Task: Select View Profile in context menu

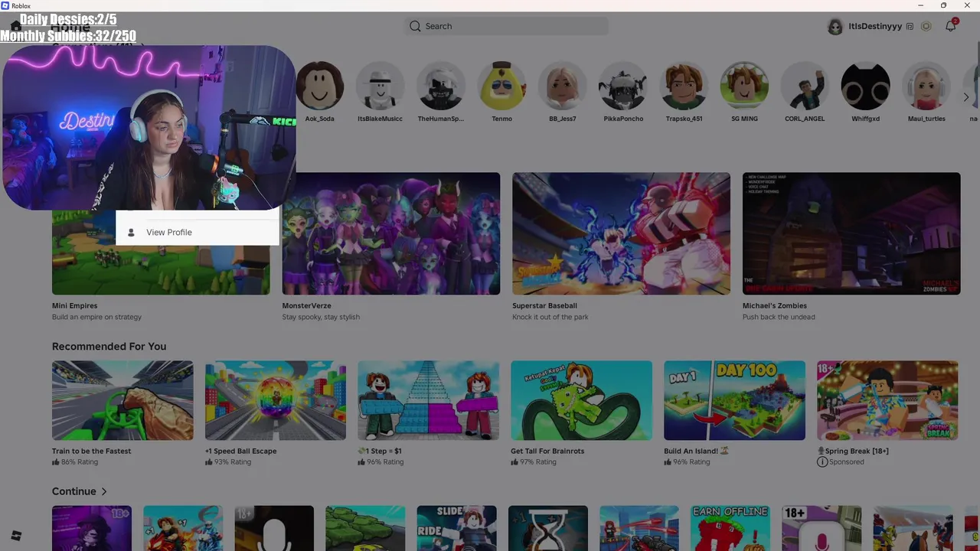Action: pos(198,232)
